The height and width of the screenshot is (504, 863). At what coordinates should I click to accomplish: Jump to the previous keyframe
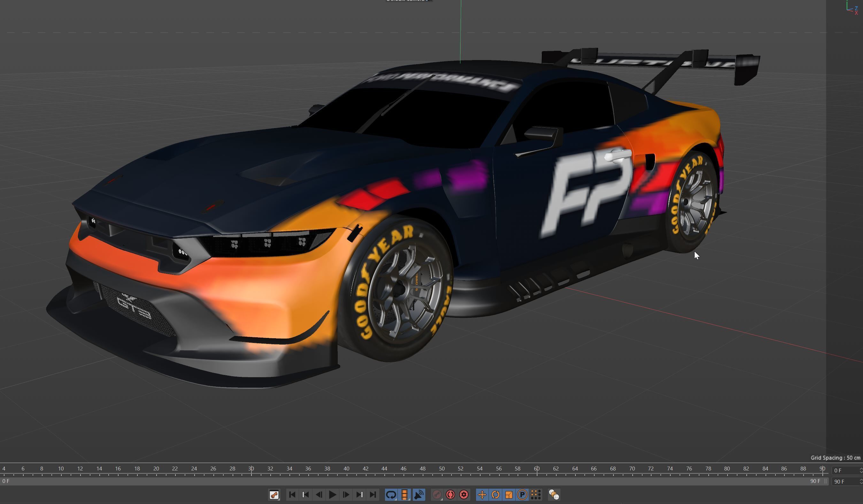pyautogui.click(x=305, y=495)
